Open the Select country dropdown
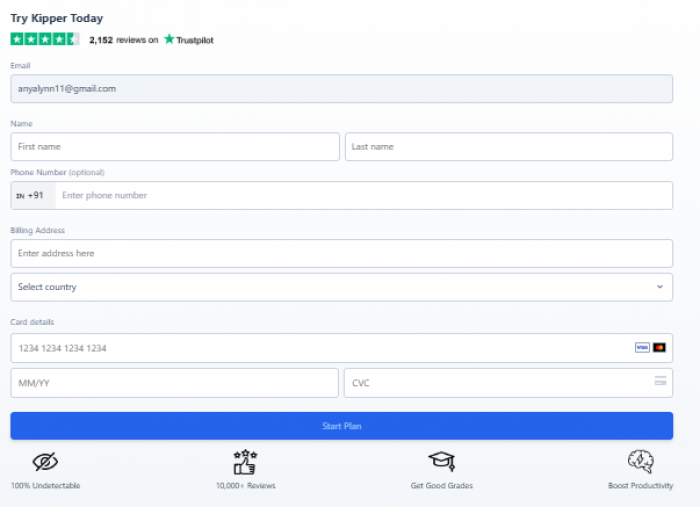This screenshot has width=700, height=507. pos(342,287)
